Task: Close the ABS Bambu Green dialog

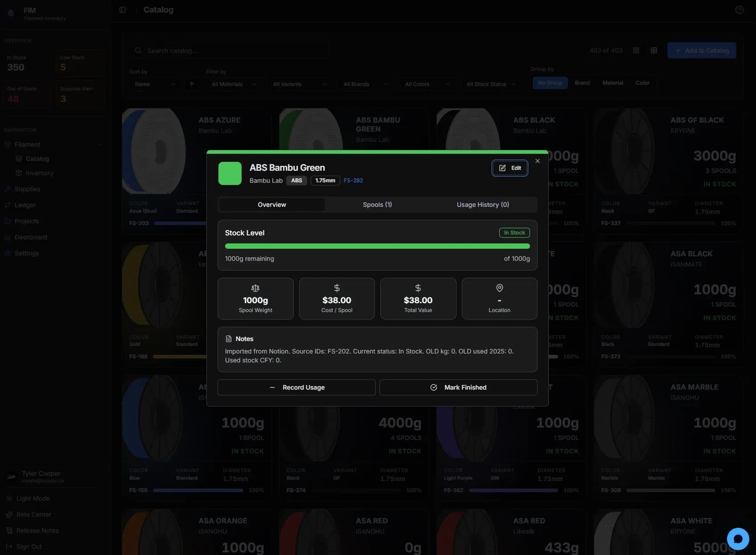Action: pos(538,161)
